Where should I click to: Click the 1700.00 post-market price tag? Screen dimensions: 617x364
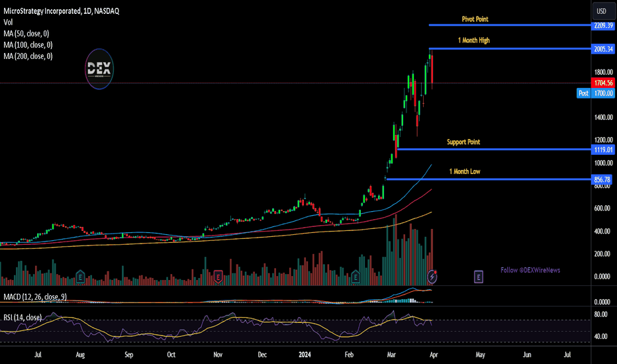pos(603,93)
